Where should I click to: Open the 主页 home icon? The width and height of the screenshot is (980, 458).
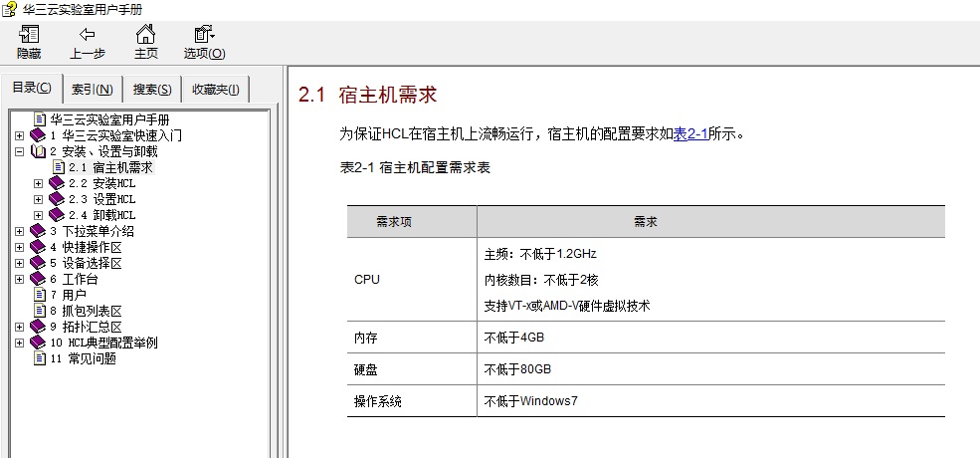point(145,34)
